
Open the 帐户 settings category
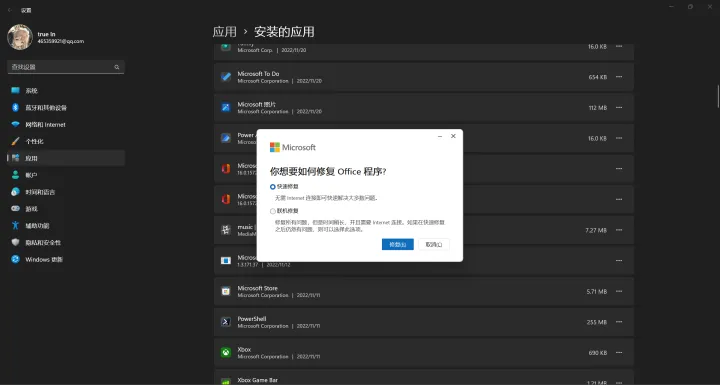pos(66,175)
